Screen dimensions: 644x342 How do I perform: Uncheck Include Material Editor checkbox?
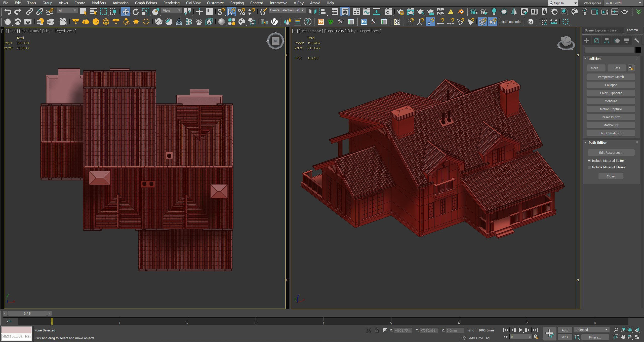point(589,161)
